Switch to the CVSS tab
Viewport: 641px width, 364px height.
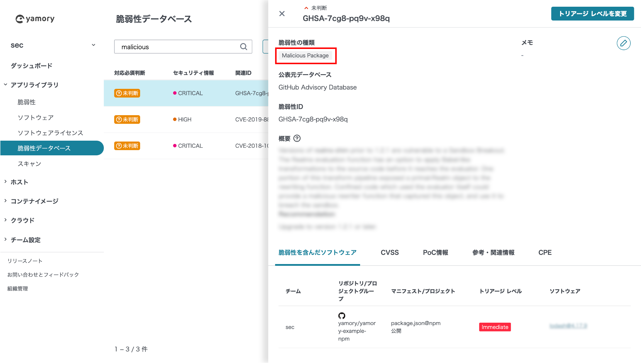pyautogui.click(x=390, y=252)
